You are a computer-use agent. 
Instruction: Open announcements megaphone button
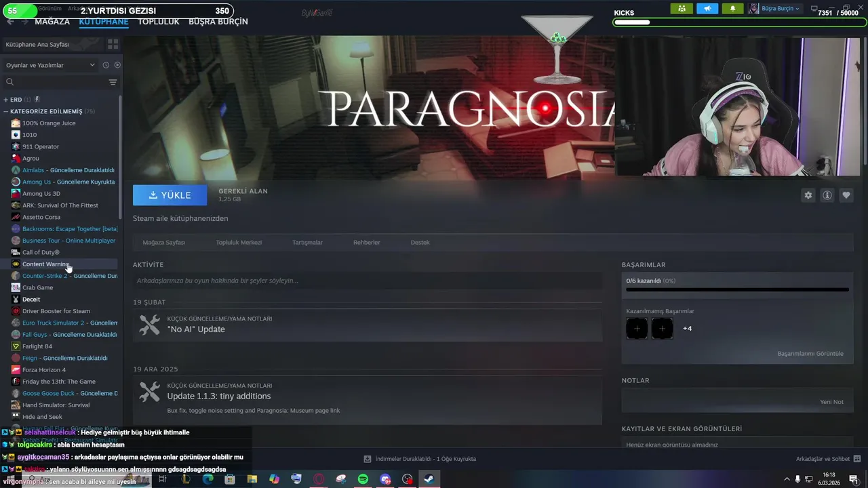click(707, 9)
